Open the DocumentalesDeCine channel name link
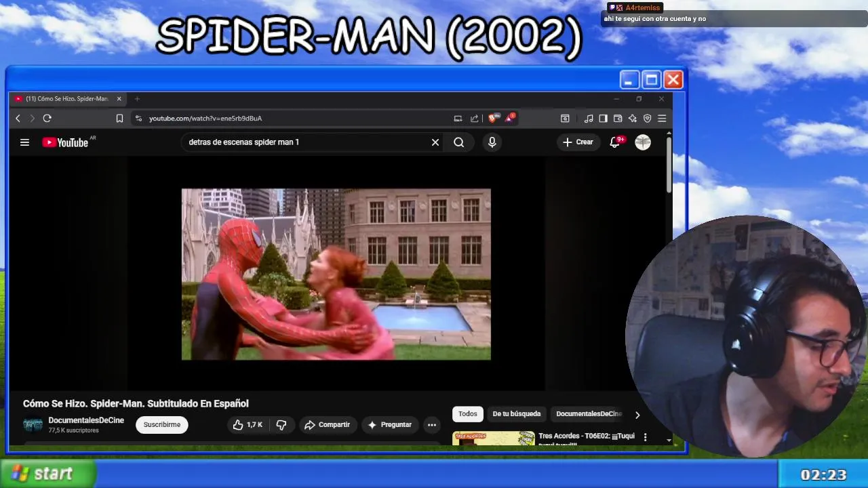 pyautogui.click(x=86, y=420)
